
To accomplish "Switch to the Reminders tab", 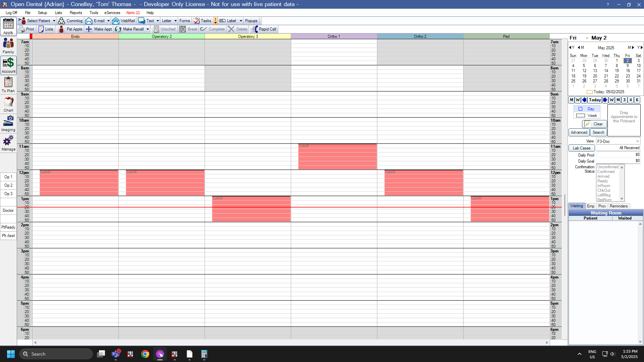I will tap(618, 206).
